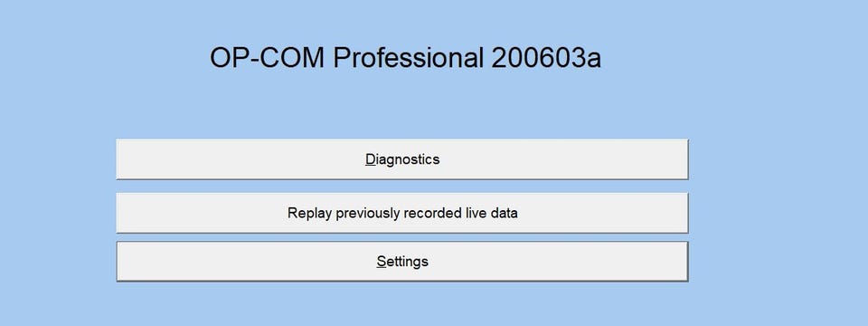Click the Diagnostics label text
The height and width of the screenshot is (326, 868).
click(x=402, y=159)
